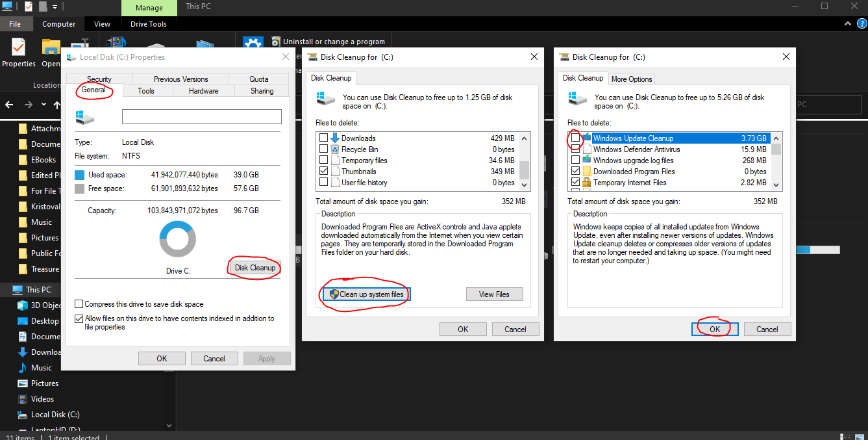Open the Quick Access Toolbar dropdown
This screenshot has width=868, height=440.
coord(55,6)
